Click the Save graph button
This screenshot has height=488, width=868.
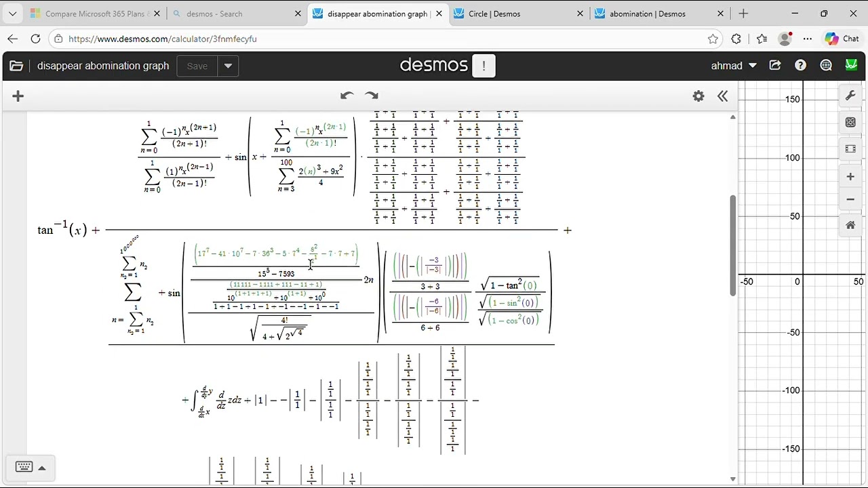197,66
